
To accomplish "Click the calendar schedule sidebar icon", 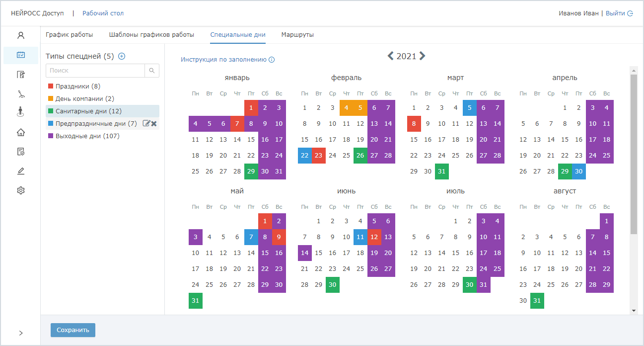I will (20, 55).
